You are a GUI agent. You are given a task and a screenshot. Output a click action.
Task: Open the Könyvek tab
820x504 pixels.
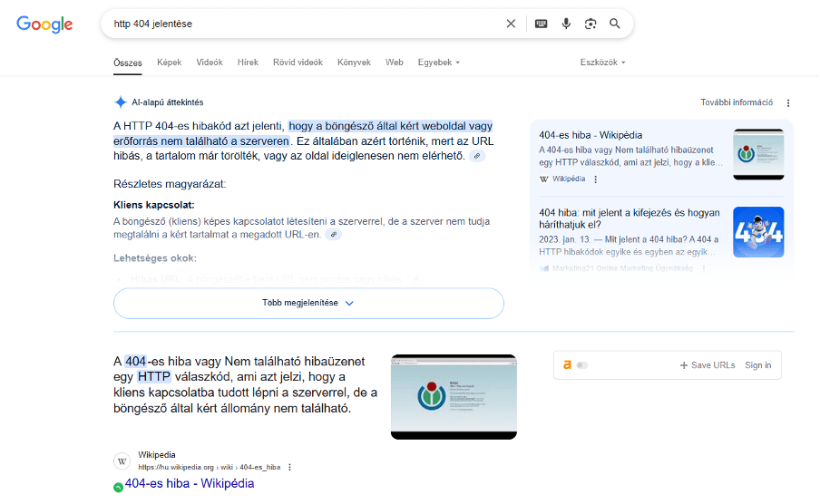tap(354, 63)
